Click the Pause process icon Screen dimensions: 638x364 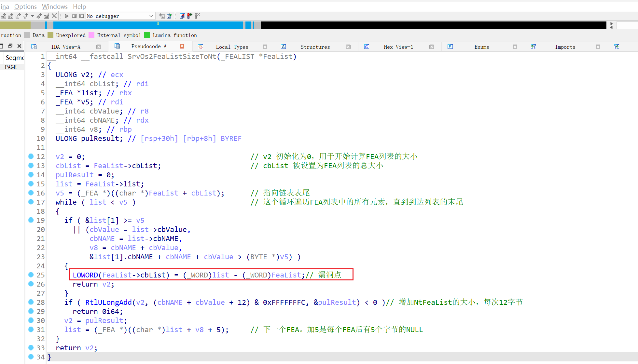coord(74,16)
